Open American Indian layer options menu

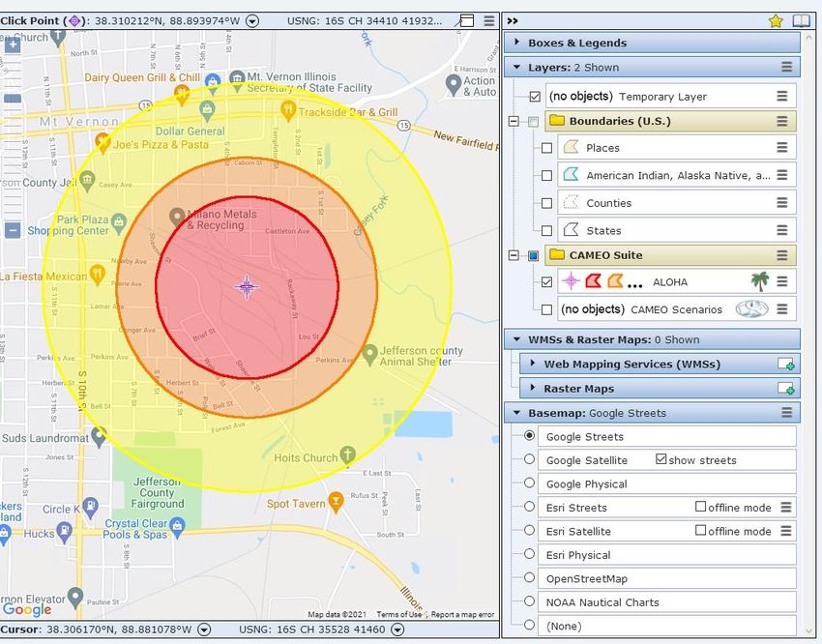coord(781,174)
